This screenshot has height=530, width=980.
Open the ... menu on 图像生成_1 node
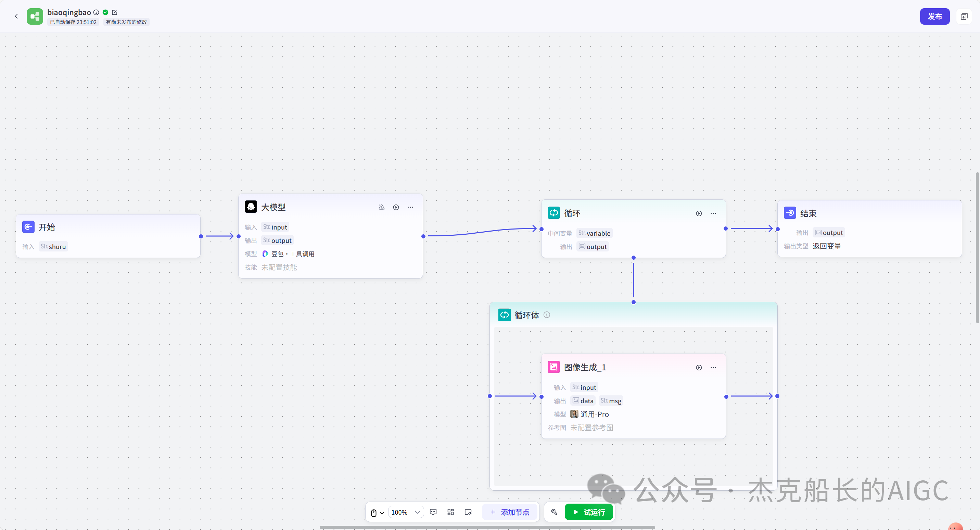[x=713, y=367]
